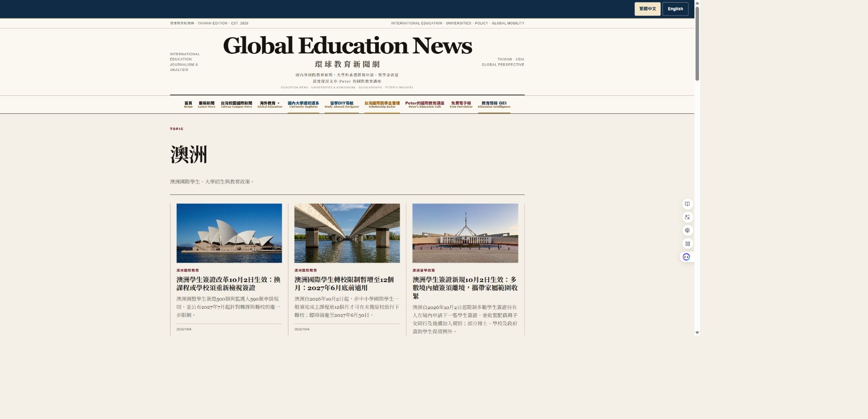The image size is (868, 419).
Task: Click the Global Education News masthead title
Action: [x=347, y=45]
